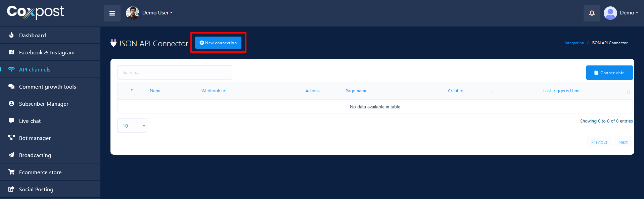Go to Subscriber Manager in sidebar
Image resolution: width=644 pixels, height=199 pixels.
point(44,104)
